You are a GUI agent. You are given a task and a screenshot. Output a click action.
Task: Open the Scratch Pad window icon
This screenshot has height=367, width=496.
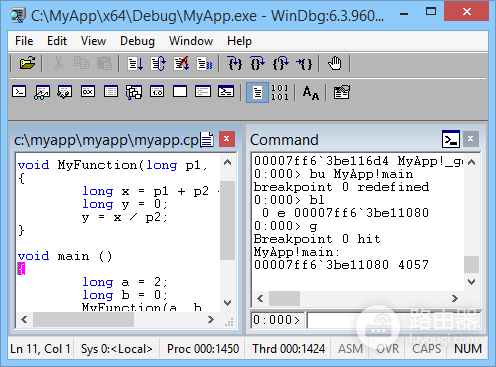pyautogui.click(x=180, y=91)
